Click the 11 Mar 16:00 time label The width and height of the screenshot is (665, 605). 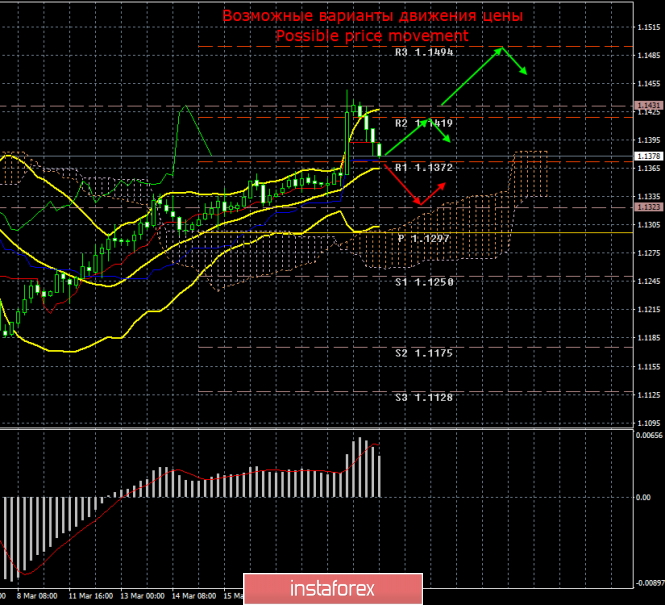click(91, 596)
